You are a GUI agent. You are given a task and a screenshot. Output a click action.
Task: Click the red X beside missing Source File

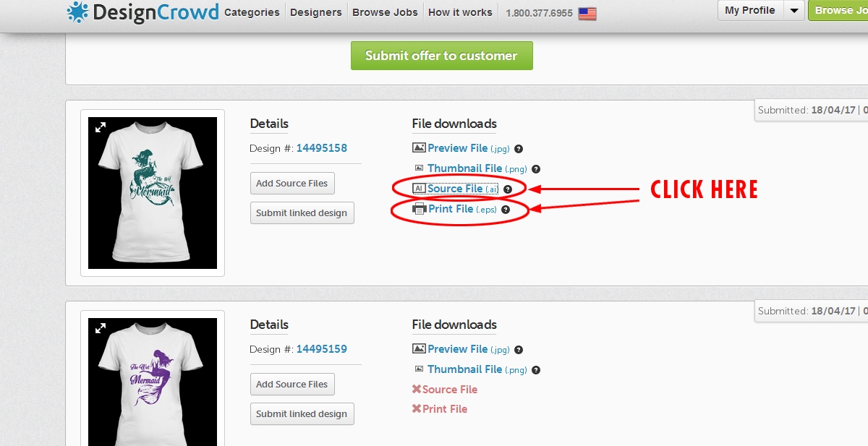click(417, 389)
